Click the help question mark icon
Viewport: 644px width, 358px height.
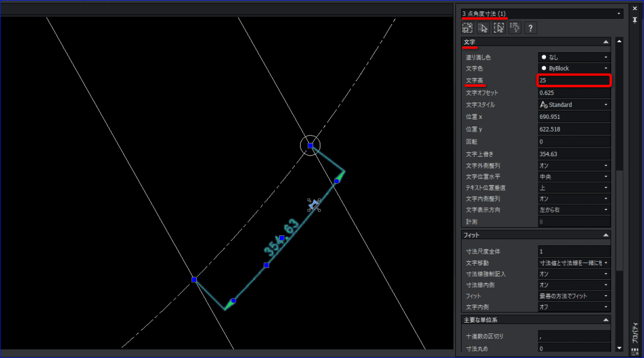(530, 28)
